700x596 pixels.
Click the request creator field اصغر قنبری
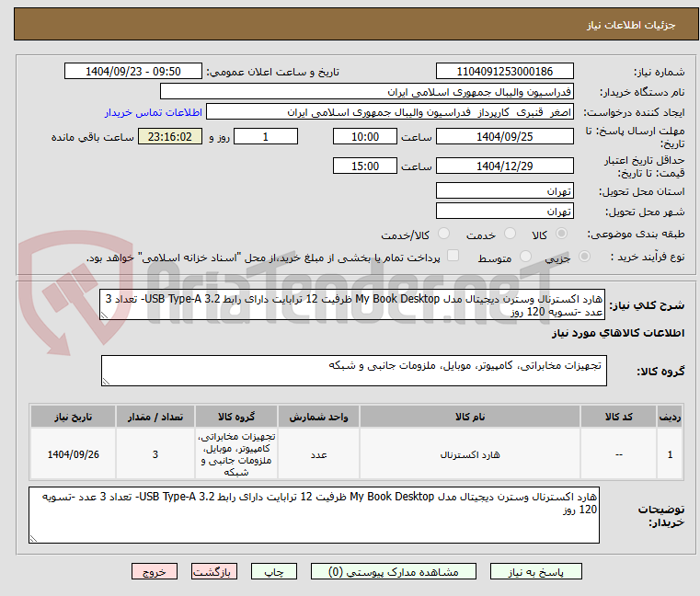click(390, 112)
